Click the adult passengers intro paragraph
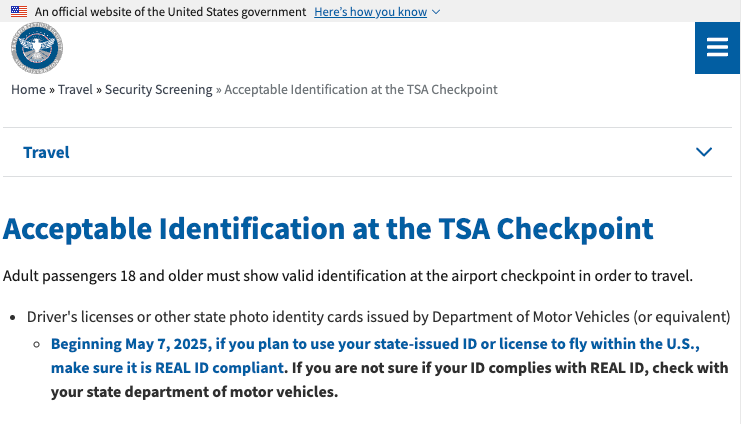The width and height of the screenshot is (741, 424). [348, 276]
